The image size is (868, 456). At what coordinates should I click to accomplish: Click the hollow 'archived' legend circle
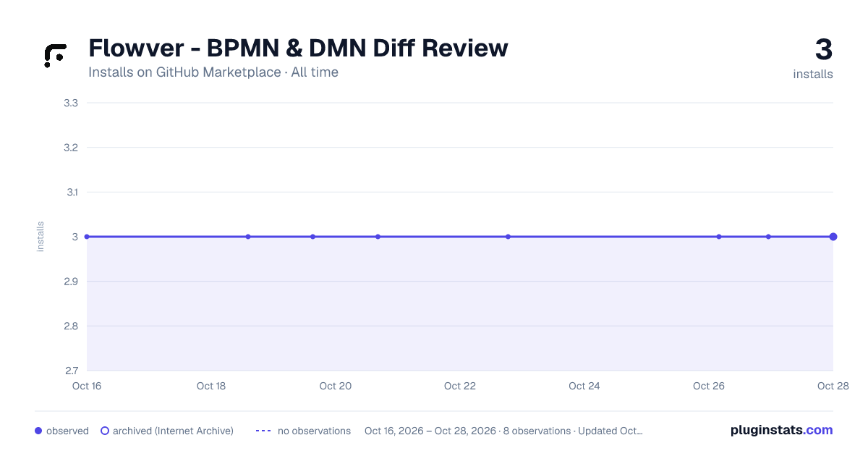coord(105,431)
